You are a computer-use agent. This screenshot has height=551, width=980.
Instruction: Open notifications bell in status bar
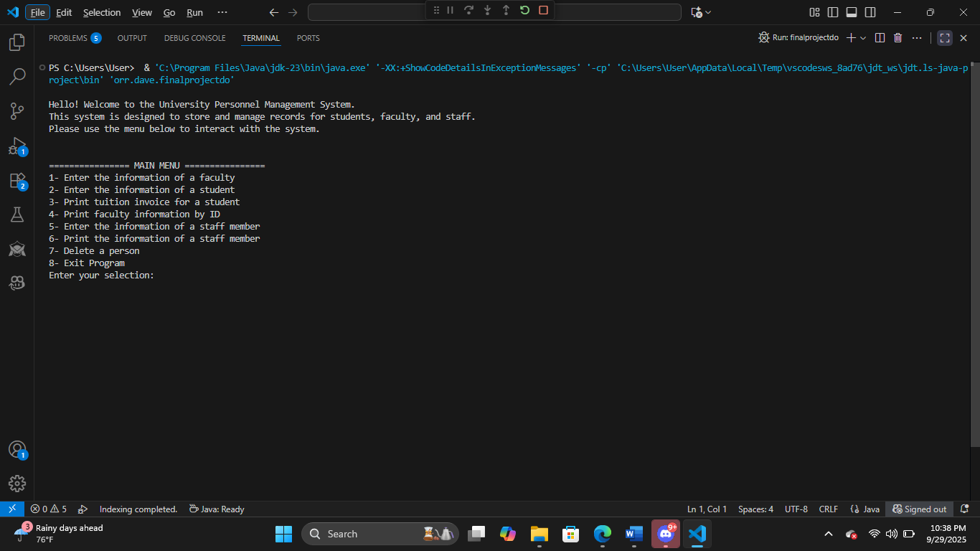pos(964,509)
